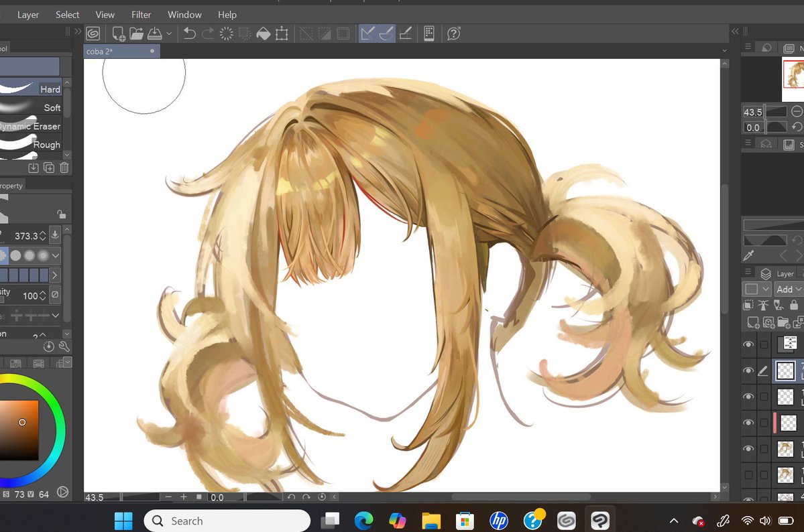Open the Layer menu

pyautogui.click(x=28, y=15)
